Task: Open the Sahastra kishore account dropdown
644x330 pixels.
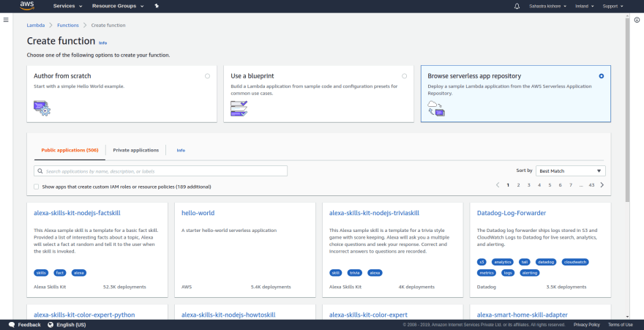Action: tap(547, 6)
